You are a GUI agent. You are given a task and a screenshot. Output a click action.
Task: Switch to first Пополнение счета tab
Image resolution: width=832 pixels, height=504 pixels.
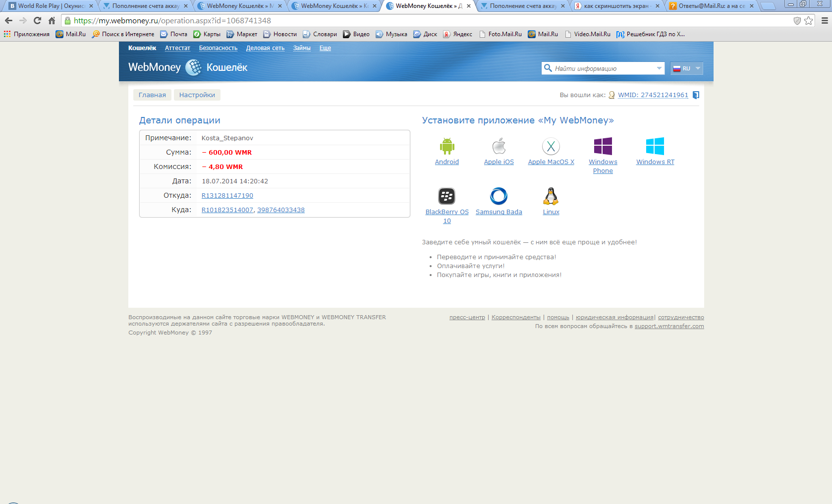coord(145,6)
